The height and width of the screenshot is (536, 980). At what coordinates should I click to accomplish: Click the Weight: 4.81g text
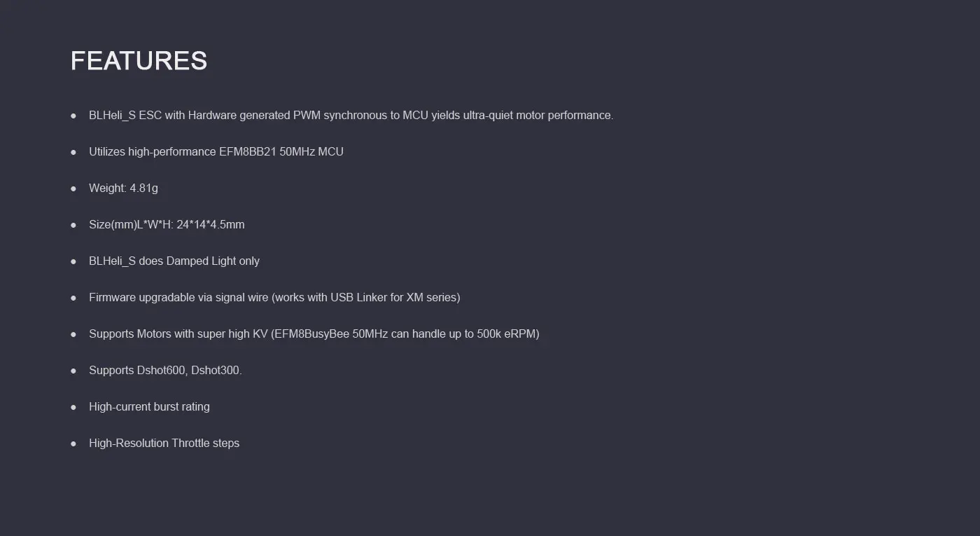123,188
